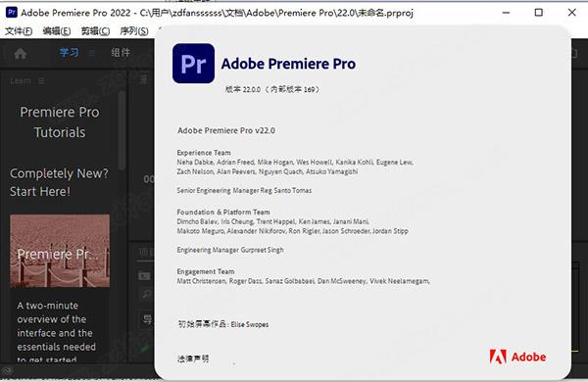The image size is (588, 382).
Task: Click the Pr logo in About dialog
Action: (x=193, y=64)
